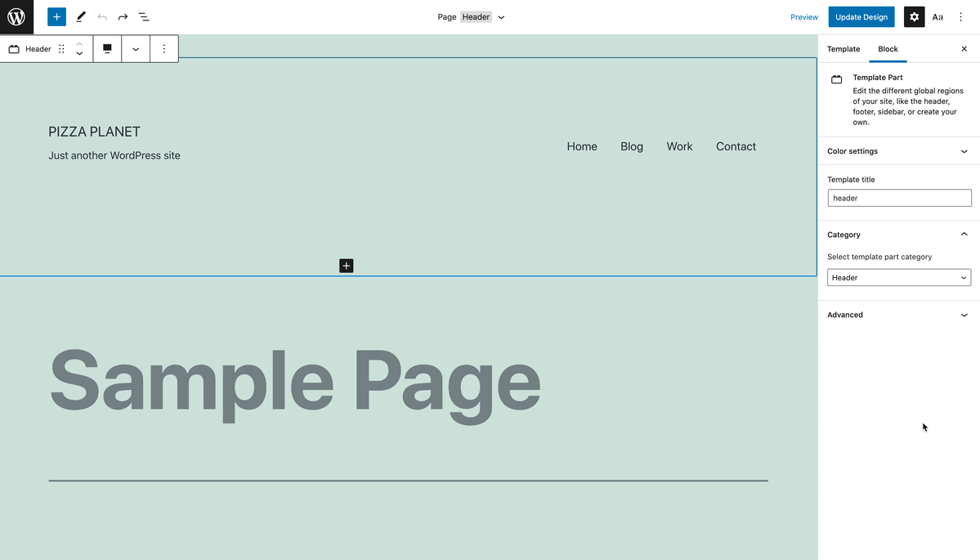Open the WordPress logo site menu
Screen dimensions: 980x560
click(16, 17)
